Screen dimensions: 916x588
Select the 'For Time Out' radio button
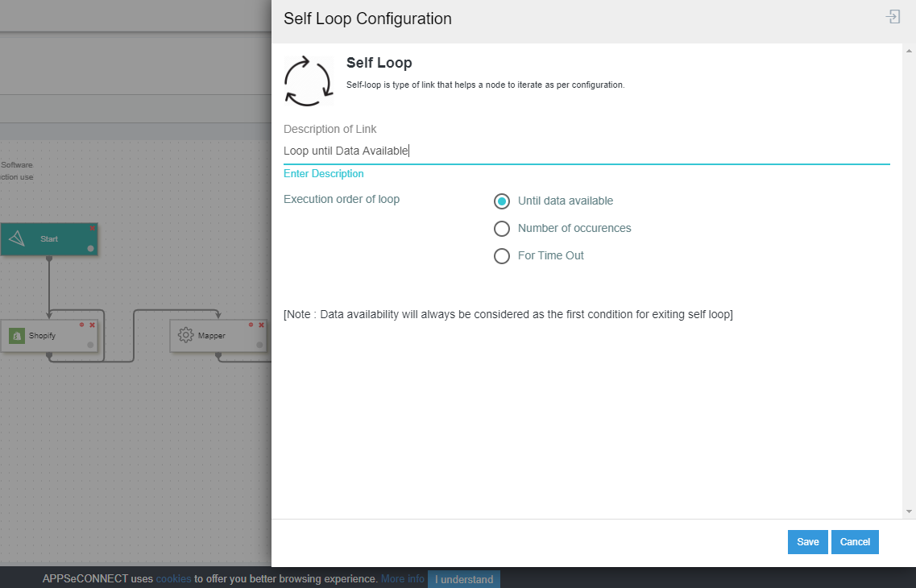tap(502, 256)
